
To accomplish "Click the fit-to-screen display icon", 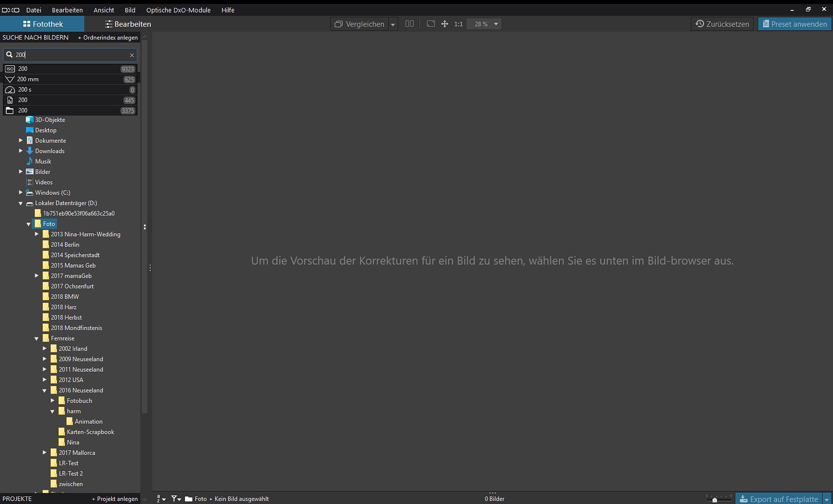I will point(431,24).
